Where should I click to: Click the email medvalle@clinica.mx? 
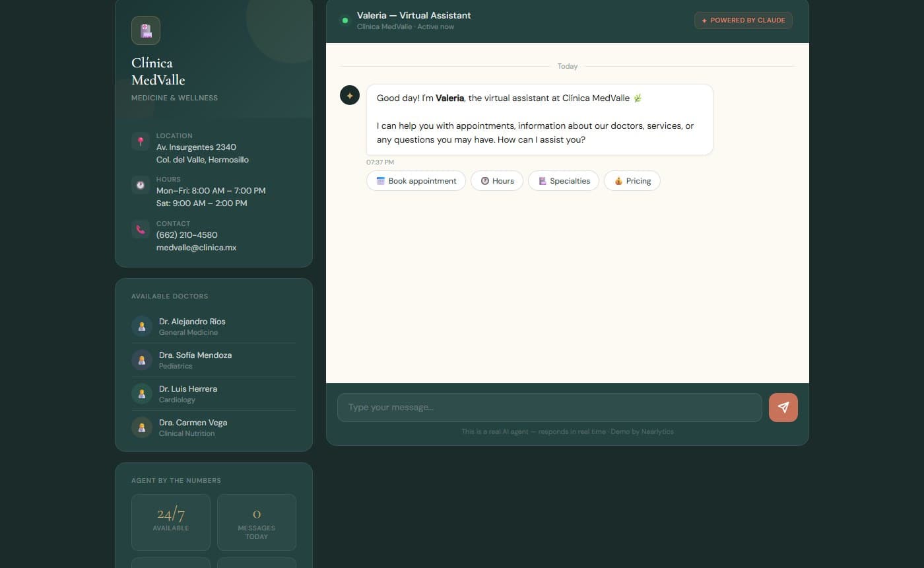(x=196, y=248)
